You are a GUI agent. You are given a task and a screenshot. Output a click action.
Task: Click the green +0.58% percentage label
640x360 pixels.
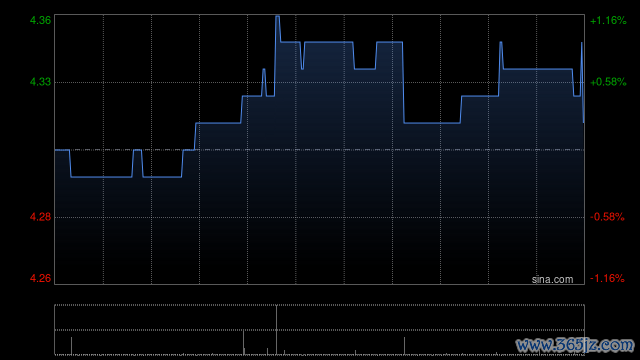click(608, 82)
